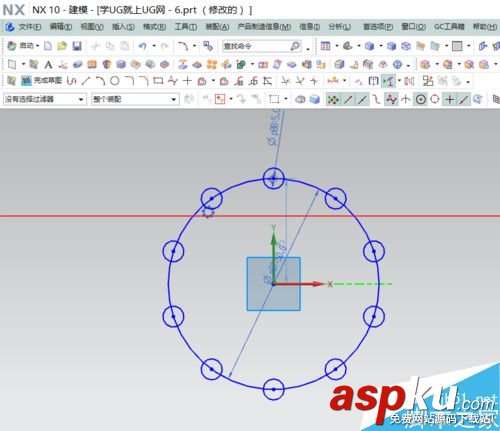Screen dimensions: 500x431
Task: Click the Offset Curve icon
Action: (x=201, y=81)
